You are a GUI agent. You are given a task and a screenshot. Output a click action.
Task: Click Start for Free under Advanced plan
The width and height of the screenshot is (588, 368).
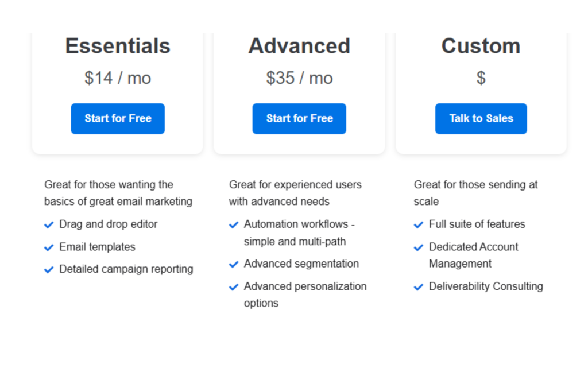point(299,119)
